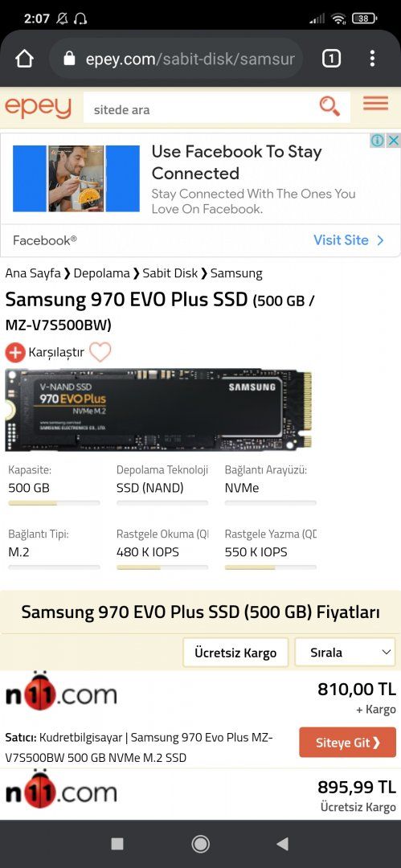401x868 pixels.
Task: Tap the red plus Karşılaştır icon
Action: (15, 352)
